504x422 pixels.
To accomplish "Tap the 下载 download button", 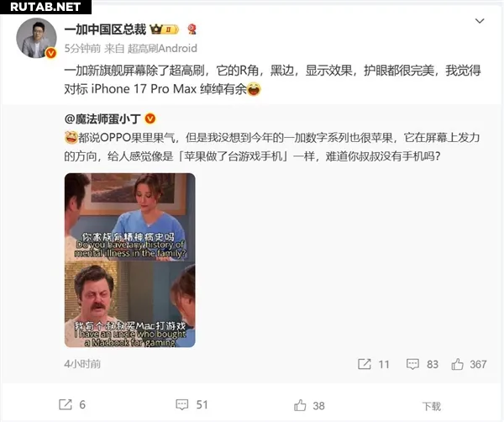I will pyautogui.click(x=432, y=406).
